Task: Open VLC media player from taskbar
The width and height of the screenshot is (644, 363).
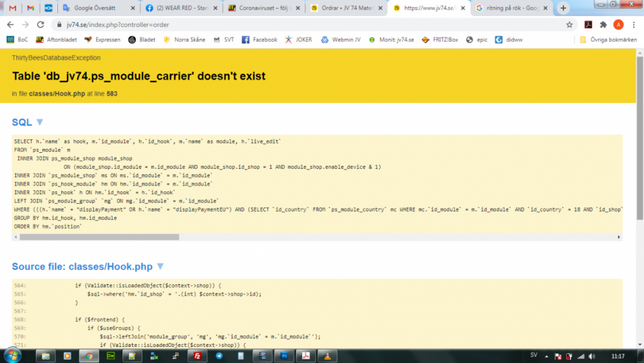Action: point(328,356)
